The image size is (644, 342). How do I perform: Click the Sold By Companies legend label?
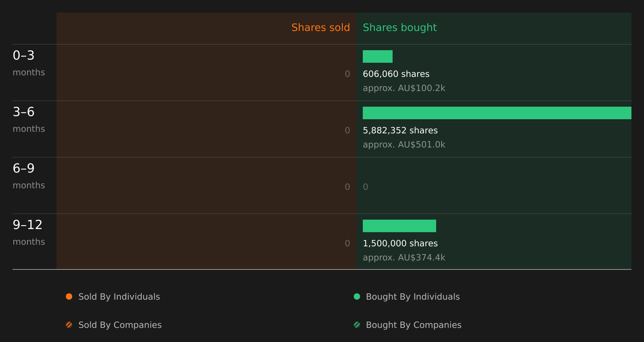tap(120, 325)
